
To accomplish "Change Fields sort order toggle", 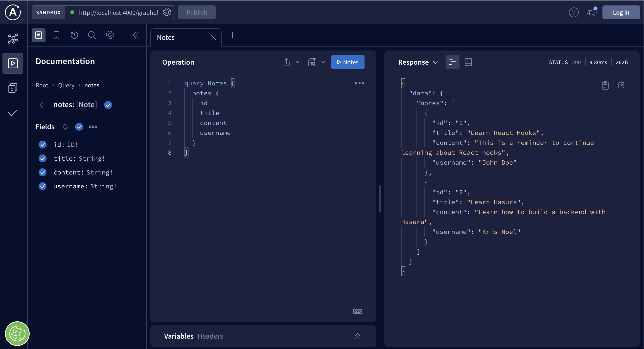I will coord(65,127).
